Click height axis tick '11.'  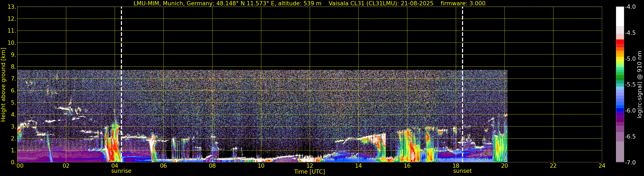pyautogui.click(x=12, y=31)
